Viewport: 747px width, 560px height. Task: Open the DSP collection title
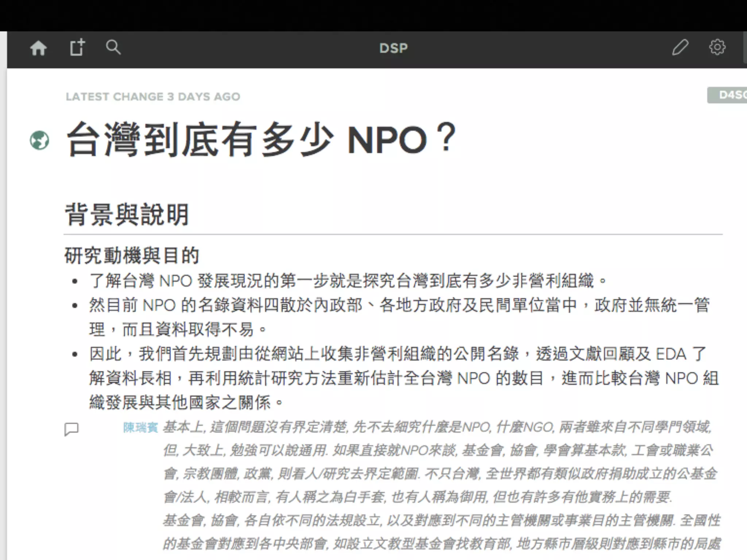(393, 48)
